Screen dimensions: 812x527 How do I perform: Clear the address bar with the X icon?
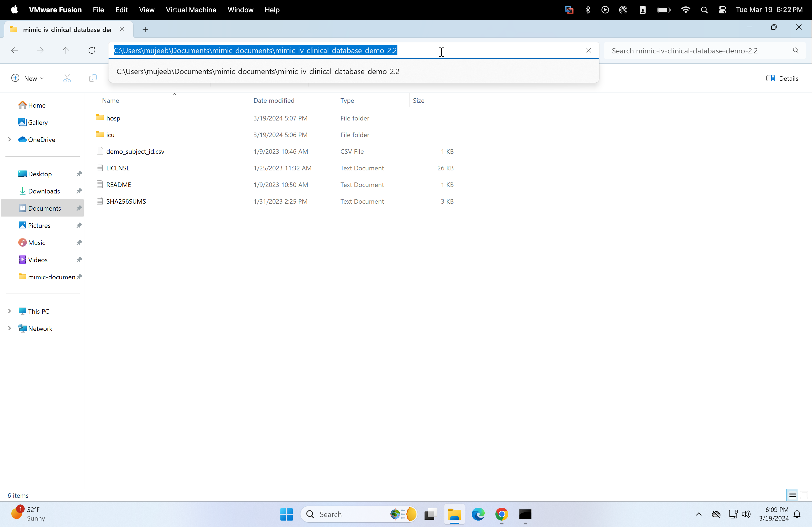point(589,50)
